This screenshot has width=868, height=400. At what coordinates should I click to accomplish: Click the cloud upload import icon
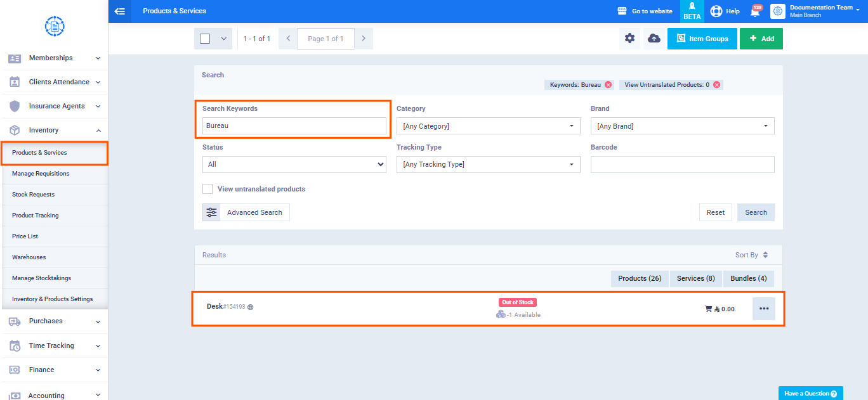[x=654, y=39]
